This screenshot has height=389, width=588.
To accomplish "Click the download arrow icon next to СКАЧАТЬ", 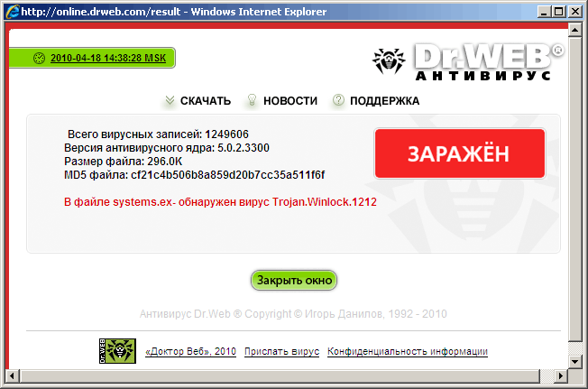I will pos(170,100).
